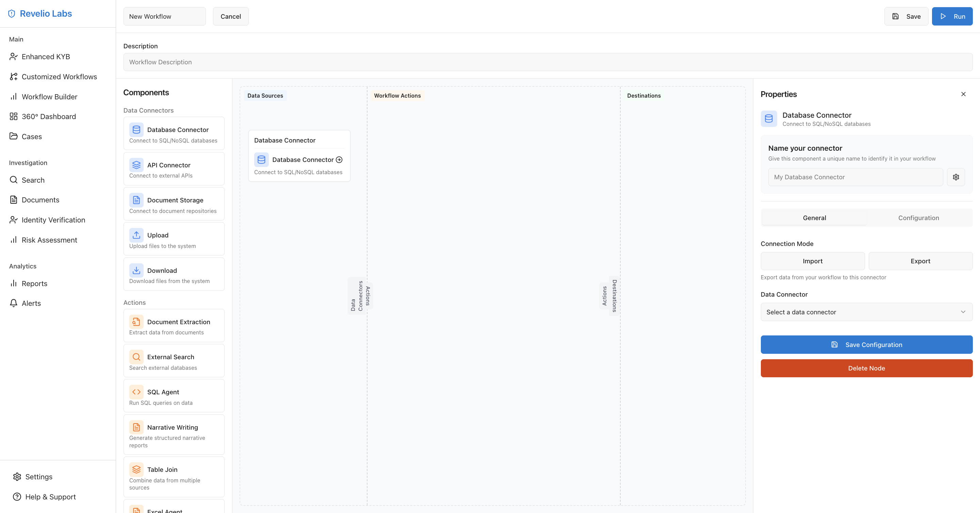Click the My Database Connector name field
The width and height of the screenshot is (980, 513).
(x=855, y=177)
